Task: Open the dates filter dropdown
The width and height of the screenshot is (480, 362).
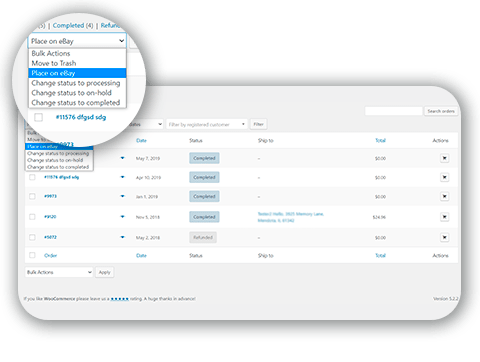Action: [146, 124]
